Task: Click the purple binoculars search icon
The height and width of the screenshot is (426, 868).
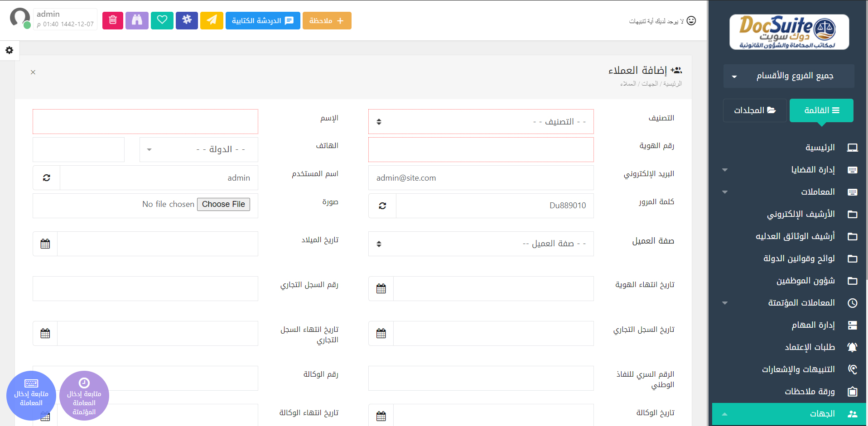Action: tap(137, 20)
